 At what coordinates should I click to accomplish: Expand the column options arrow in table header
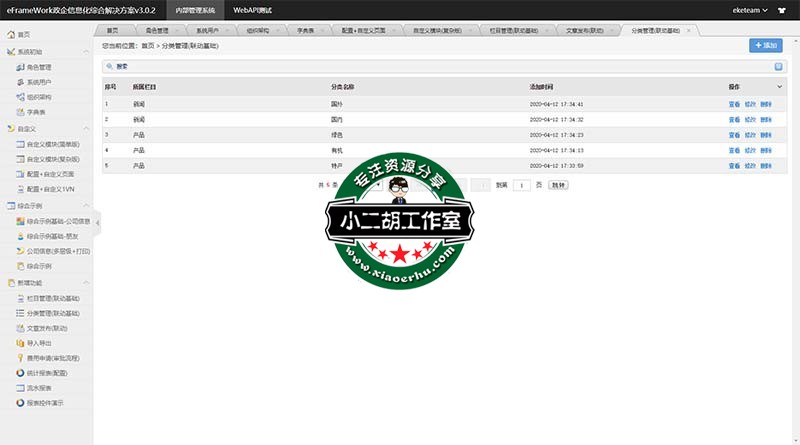pyautogui.click(x=780, y=87)
